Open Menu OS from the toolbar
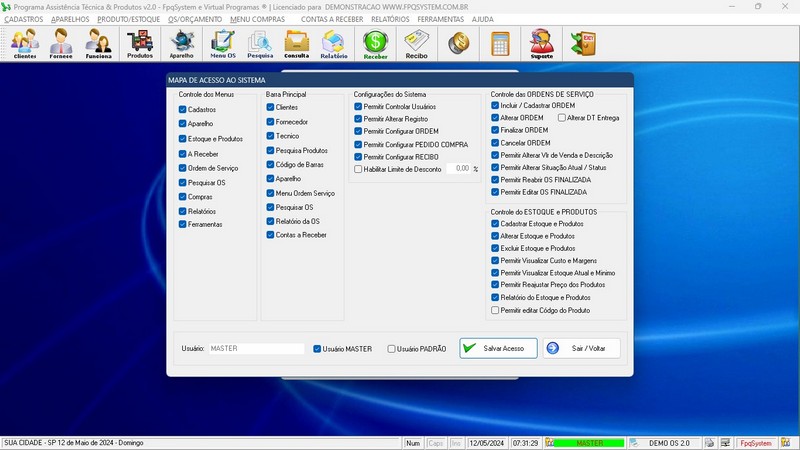 pos(223,44)
